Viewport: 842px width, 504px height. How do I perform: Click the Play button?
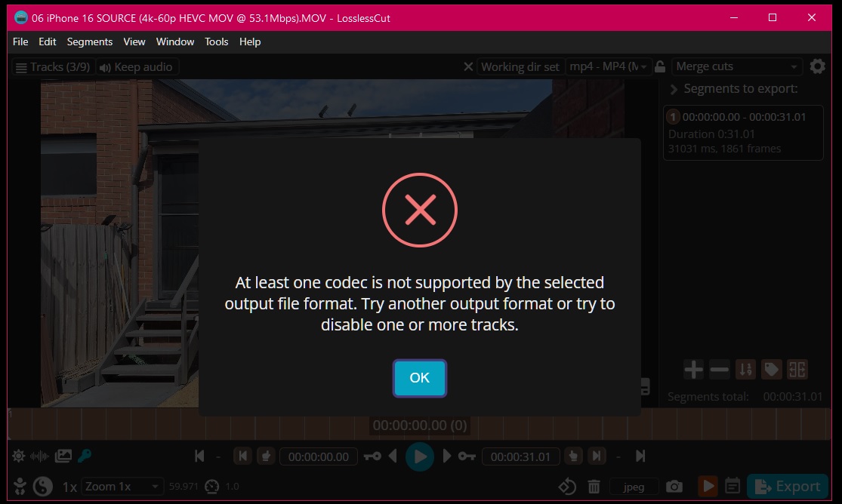(420, 456)
